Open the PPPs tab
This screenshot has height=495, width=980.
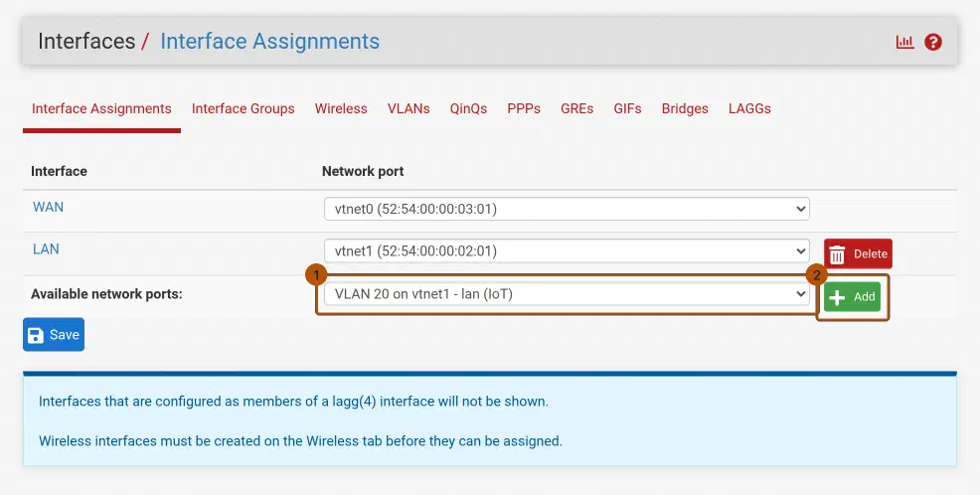(x=524, y=108)
